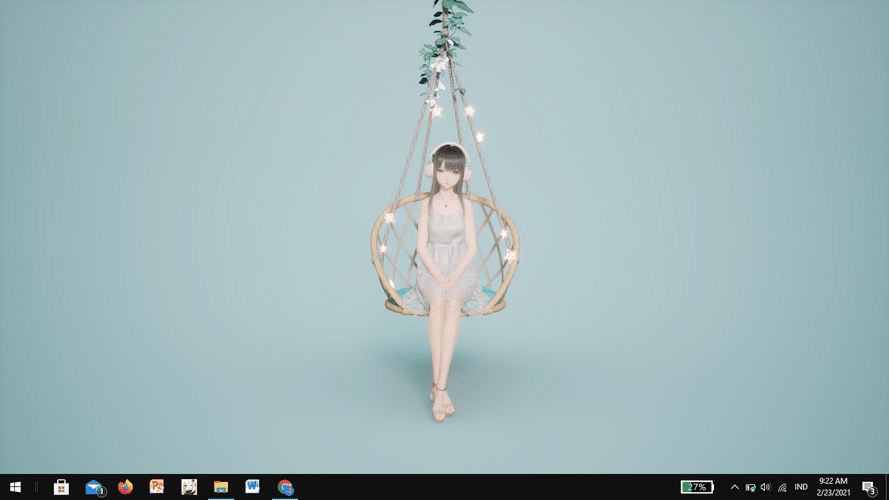889x500 pixels.
Task: Switch to the Chrome window
Action: tap(285, 487)
